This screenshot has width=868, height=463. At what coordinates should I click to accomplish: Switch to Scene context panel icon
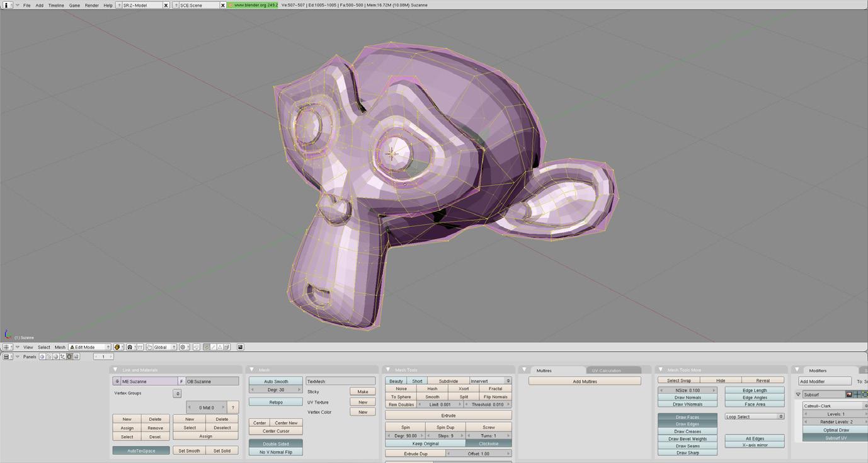pyautogui.click(x=76, y=357)
